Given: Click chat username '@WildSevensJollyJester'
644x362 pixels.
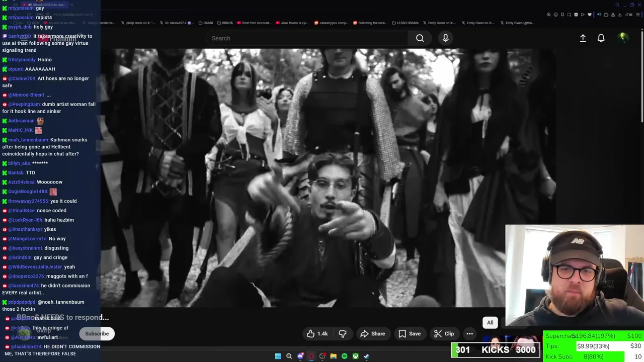Looking at the screenshot, I should (x=35, y=267).
